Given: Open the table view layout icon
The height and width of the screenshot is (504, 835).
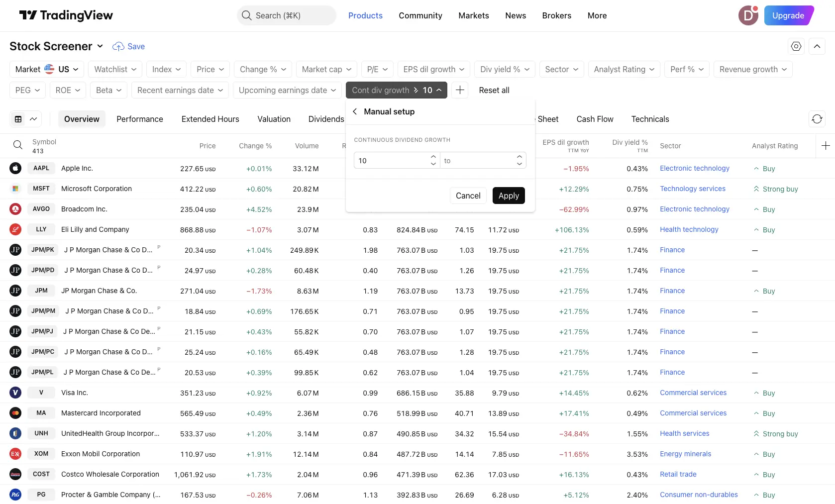Looking at the screenshot, I should click(18, 119).
